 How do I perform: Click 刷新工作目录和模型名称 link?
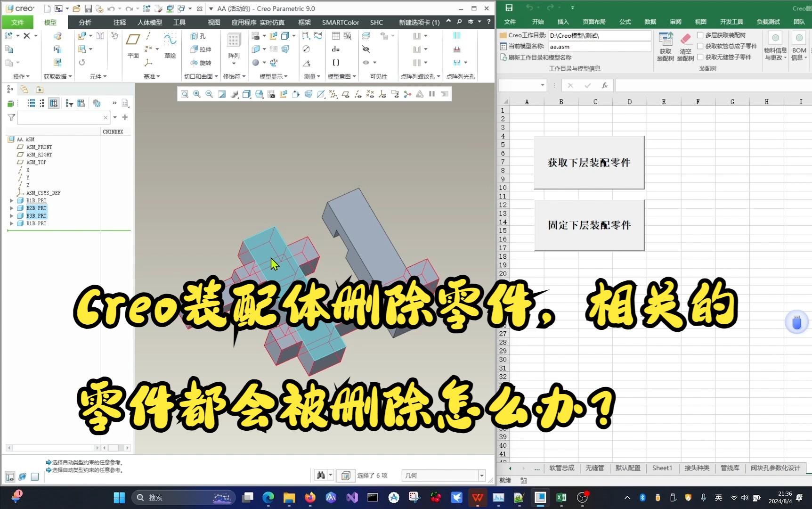pyautogui.click(x=536, y=57)
